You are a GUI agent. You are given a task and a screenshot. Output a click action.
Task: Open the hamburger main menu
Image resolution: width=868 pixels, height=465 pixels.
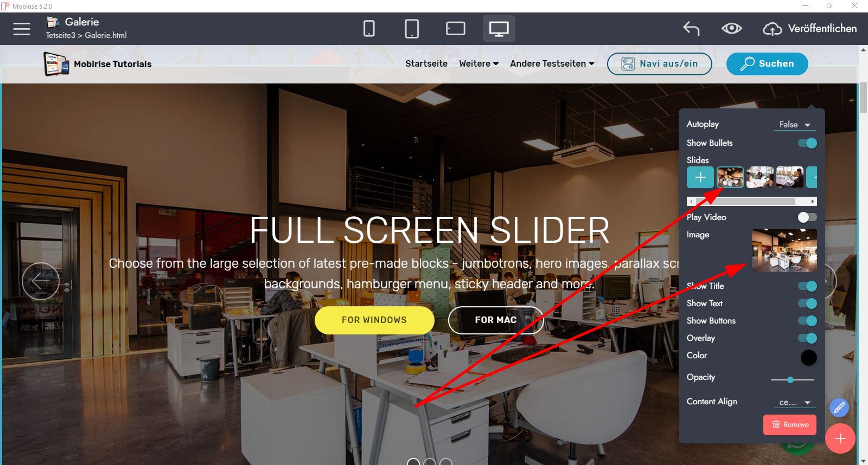tap(22, 29)
